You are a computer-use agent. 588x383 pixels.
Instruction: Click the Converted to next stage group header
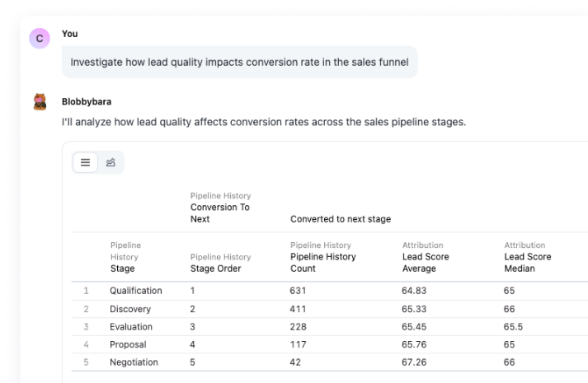pos(341,219)
